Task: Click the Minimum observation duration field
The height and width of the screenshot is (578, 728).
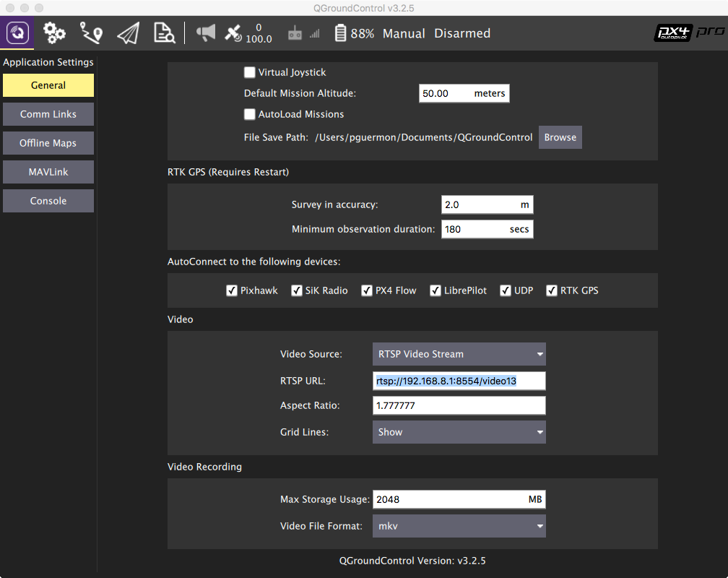Action: coord(487,229)
